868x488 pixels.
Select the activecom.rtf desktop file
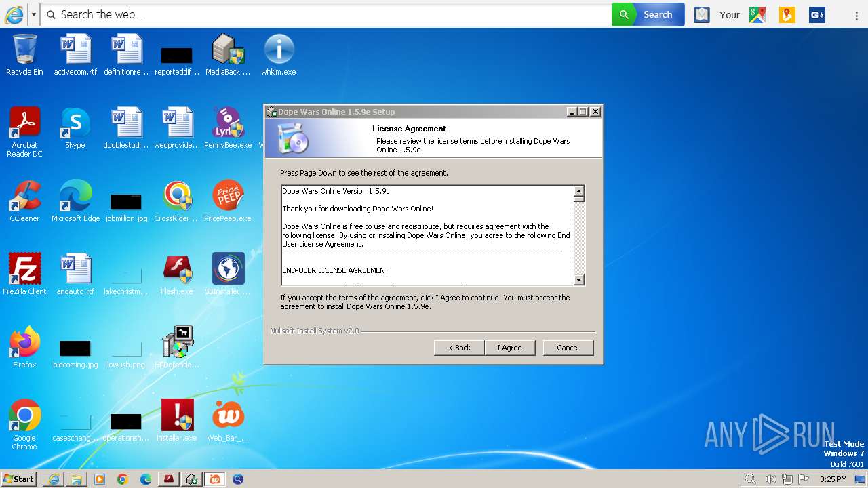75,54
